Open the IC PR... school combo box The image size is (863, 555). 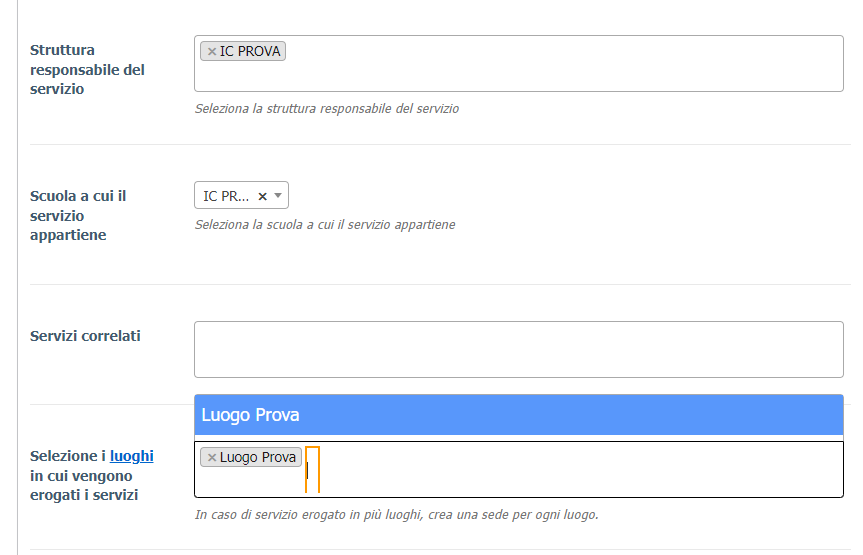(241, 195)
